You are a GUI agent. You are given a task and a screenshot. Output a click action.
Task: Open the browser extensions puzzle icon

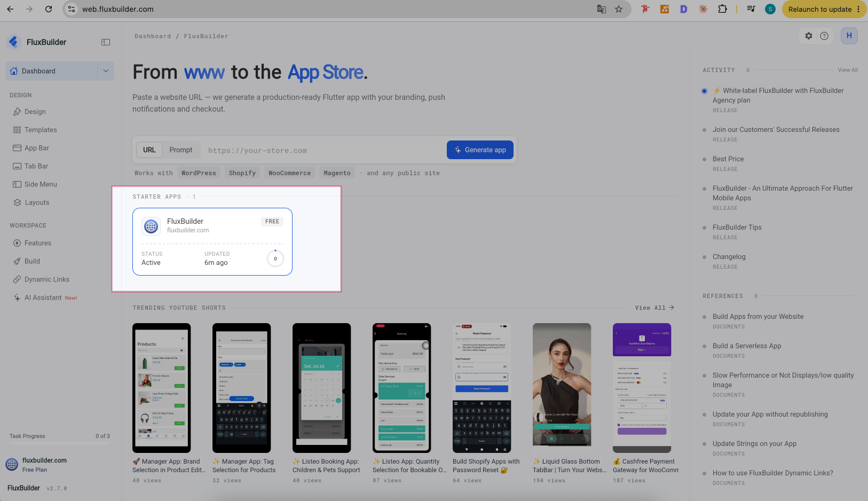pyautogui.click(x=722, y=9)
